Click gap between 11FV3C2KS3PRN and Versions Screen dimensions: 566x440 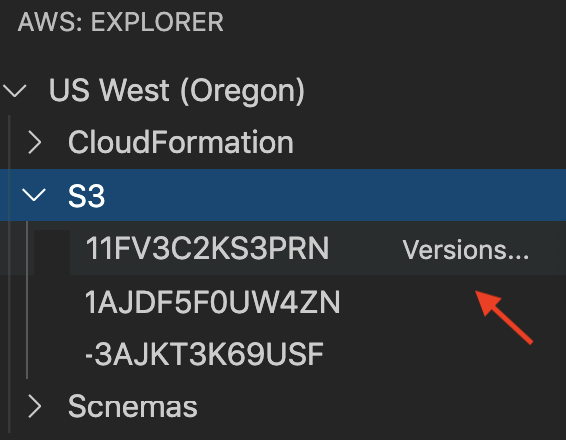point(366,249)
